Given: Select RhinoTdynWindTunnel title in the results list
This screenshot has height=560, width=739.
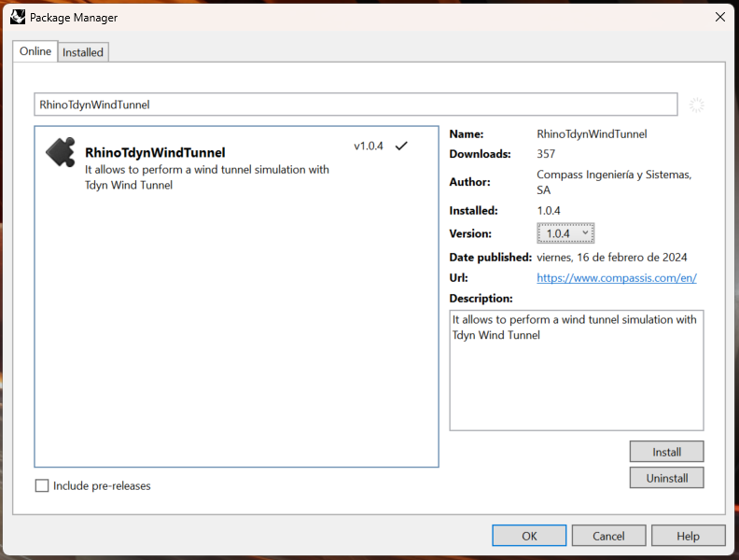Looking at the screenshot, I should (x=155, y=153).
